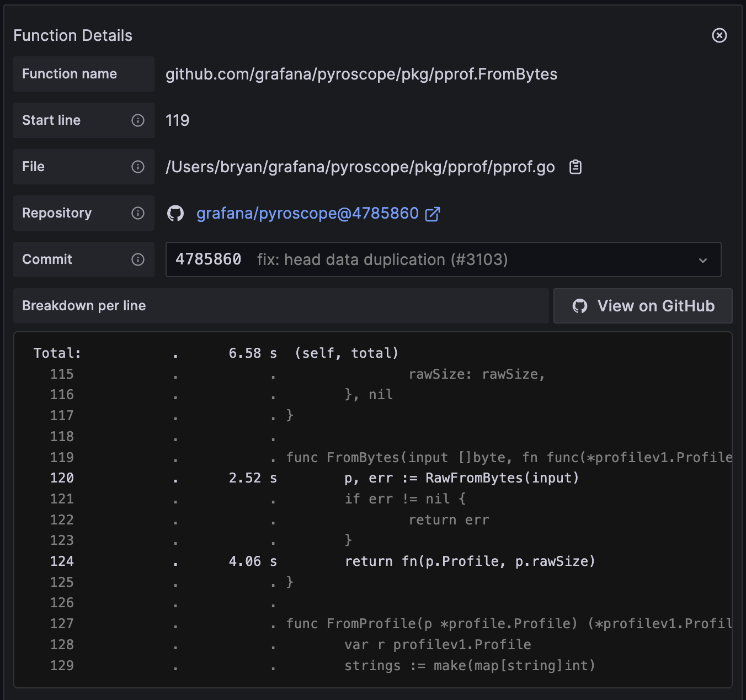
Task: Click the info icon next to Repository
Action: 137,213
